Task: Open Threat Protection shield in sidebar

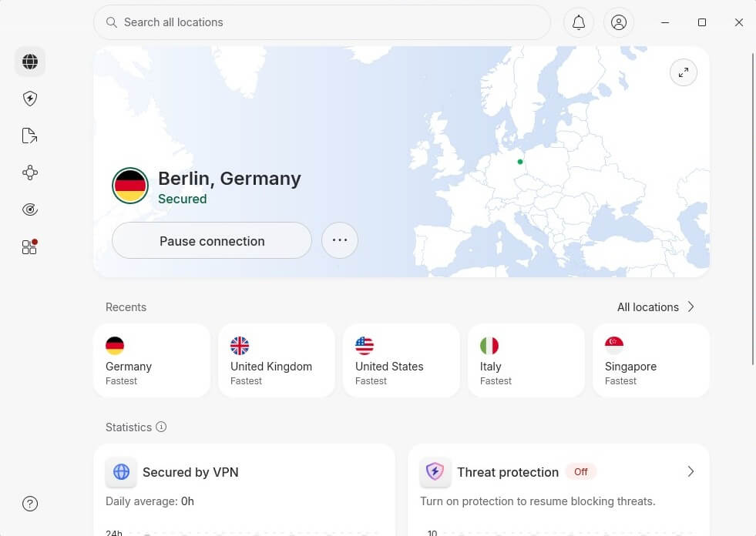Action: 30,99
